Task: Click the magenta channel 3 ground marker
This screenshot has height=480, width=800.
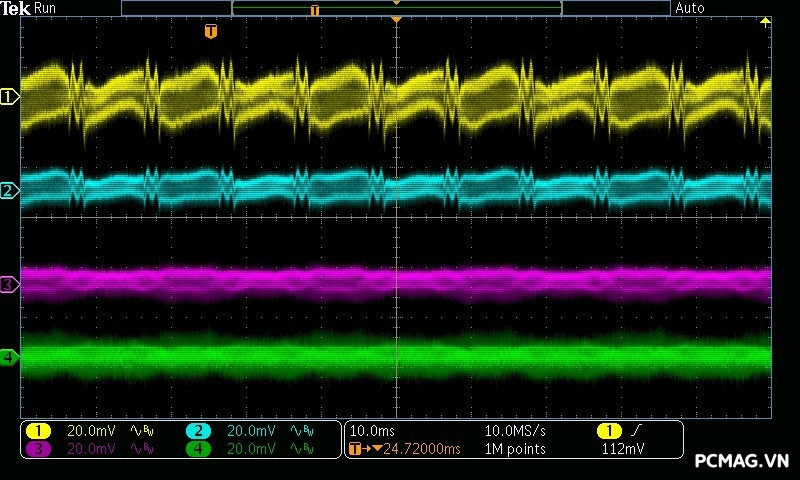Action: point(9,285)
